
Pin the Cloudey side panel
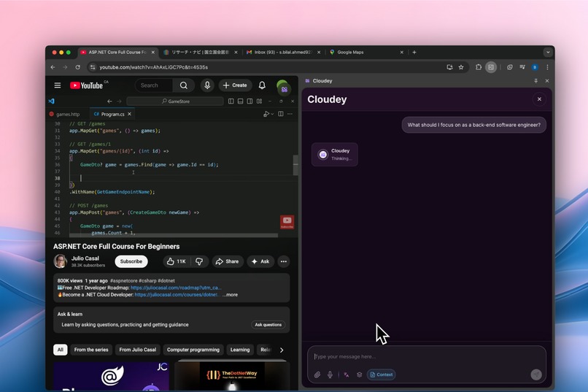pos(536,80)
